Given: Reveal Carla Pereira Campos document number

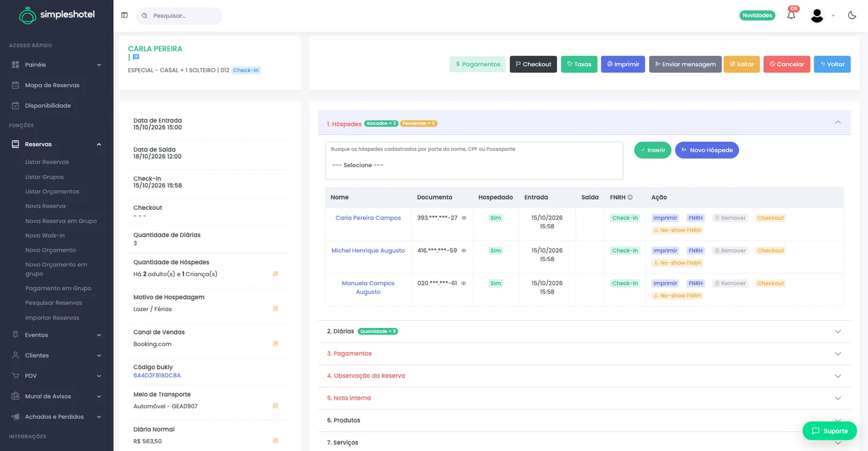Looking at the screenshot, I should tap(464, 218).
